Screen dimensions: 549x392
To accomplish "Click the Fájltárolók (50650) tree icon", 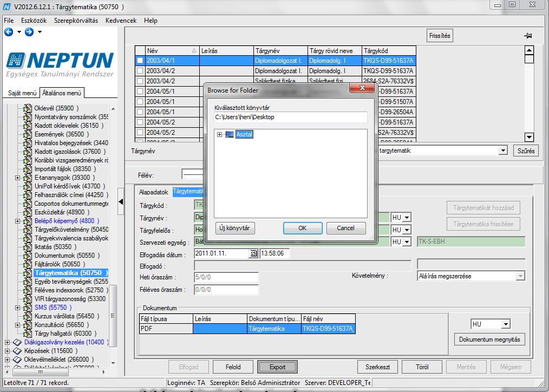I will [x=27, y=264].
